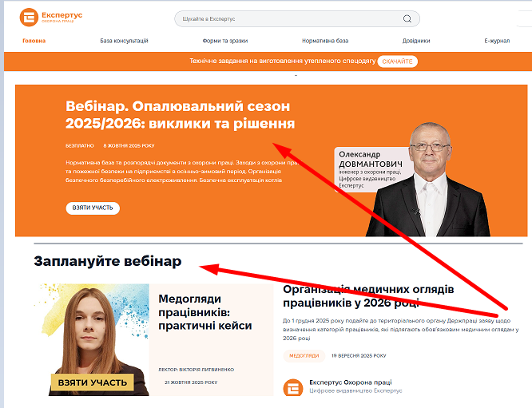Open the Головна menu item
This screenshot has height=408, width=532.
click(x=34, y=41)
